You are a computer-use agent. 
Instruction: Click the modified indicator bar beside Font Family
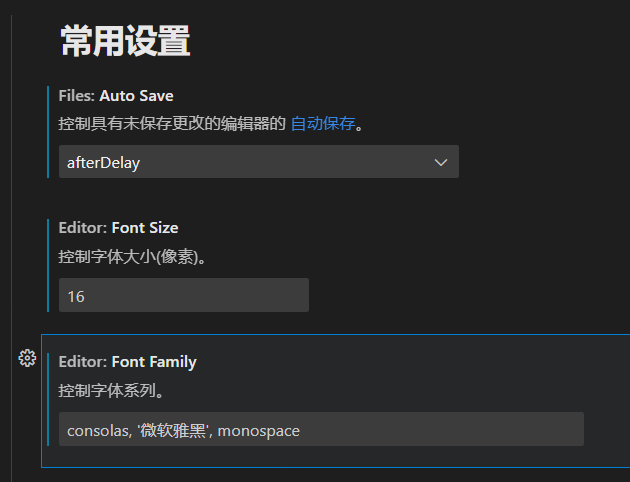[48, 398]
